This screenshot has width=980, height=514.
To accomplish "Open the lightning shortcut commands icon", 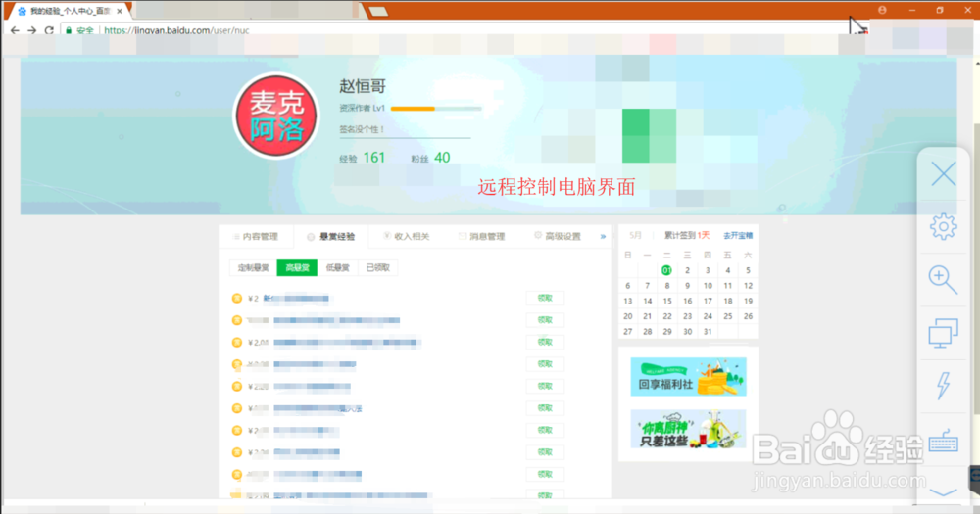I will 943,385.
